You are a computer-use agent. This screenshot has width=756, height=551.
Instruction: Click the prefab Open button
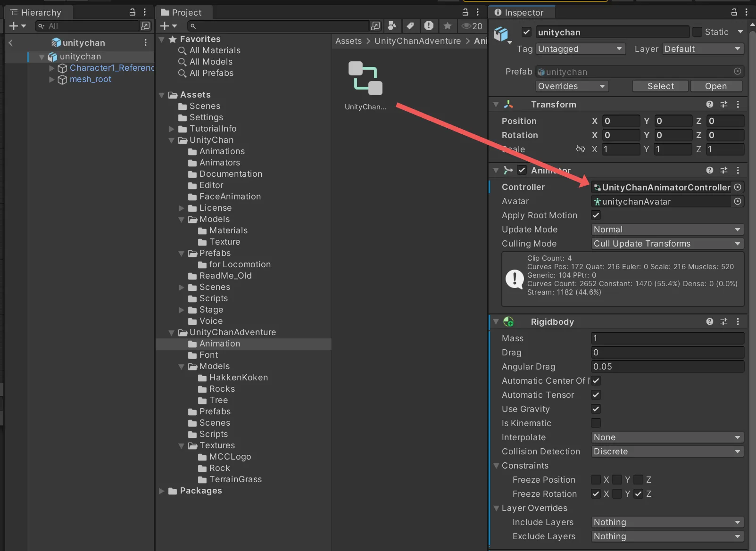[x=715, y=86]
